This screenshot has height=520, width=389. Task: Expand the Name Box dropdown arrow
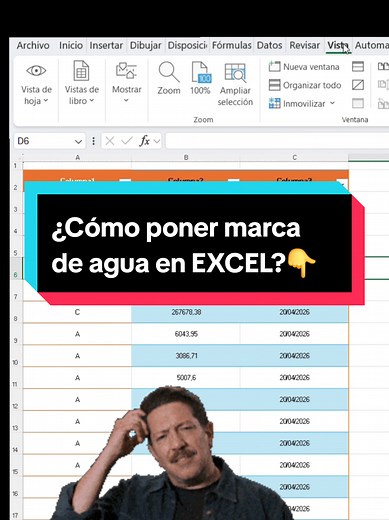[x=78, y=142]
